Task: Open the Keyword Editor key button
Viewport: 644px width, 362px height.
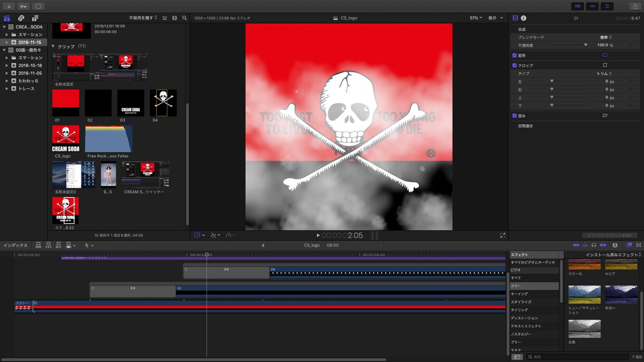Action: point(23,6)
